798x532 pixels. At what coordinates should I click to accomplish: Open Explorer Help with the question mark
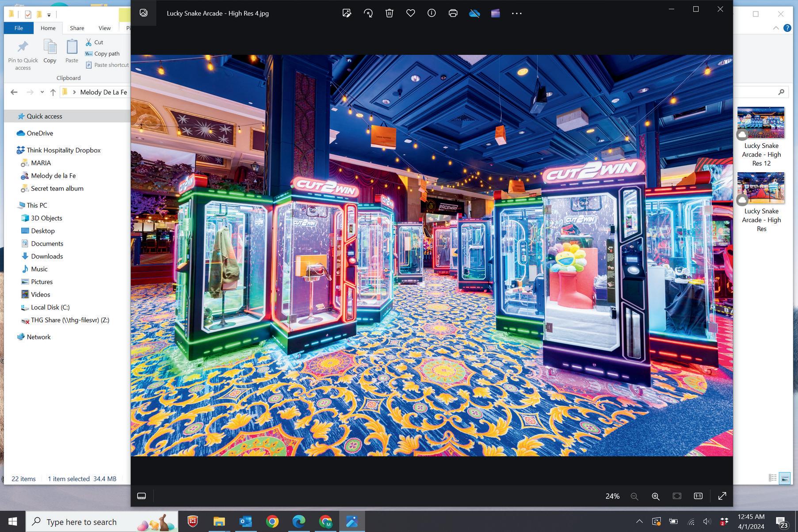click(x=787, y=28)
